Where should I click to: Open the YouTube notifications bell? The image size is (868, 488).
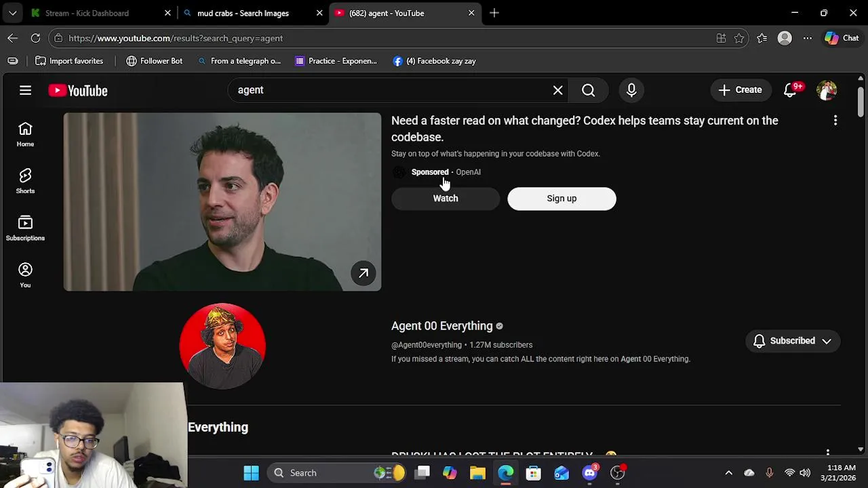click(x=791, y=90)
